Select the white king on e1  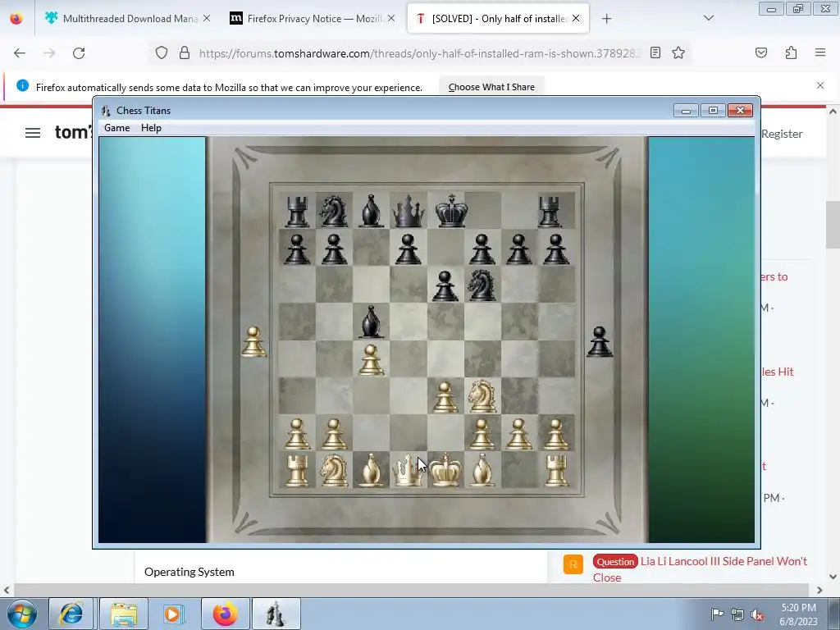pos(445,470)
